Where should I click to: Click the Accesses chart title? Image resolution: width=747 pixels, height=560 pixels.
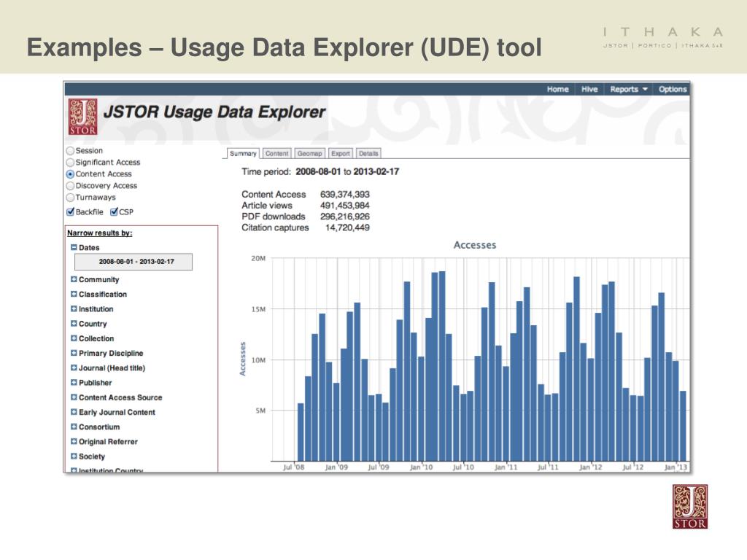click(x=474, y=245)
